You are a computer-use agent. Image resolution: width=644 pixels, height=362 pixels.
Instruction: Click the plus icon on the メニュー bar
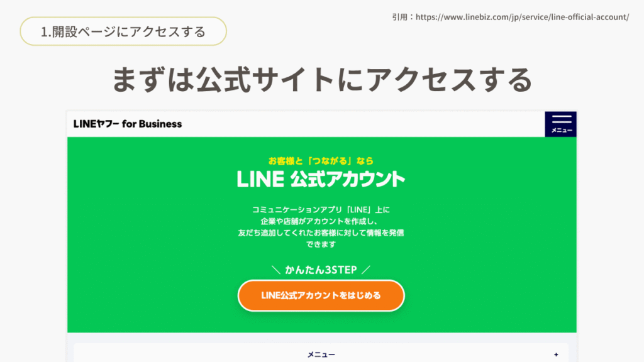click(556, 354)
